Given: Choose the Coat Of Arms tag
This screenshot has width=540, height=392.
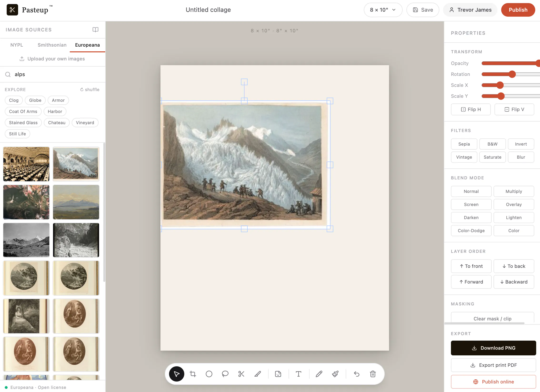Looking at the screenshot, I should point(23,112).
